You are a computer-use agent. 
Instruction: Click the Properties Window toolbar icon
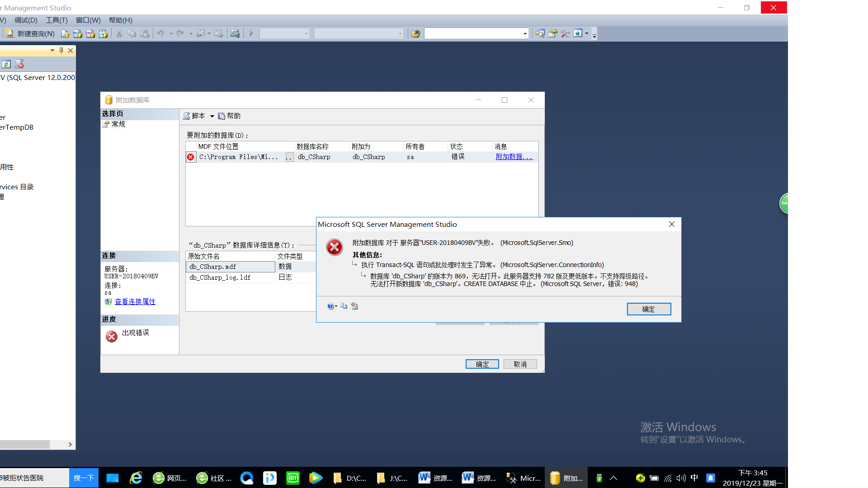click(553, 33)
